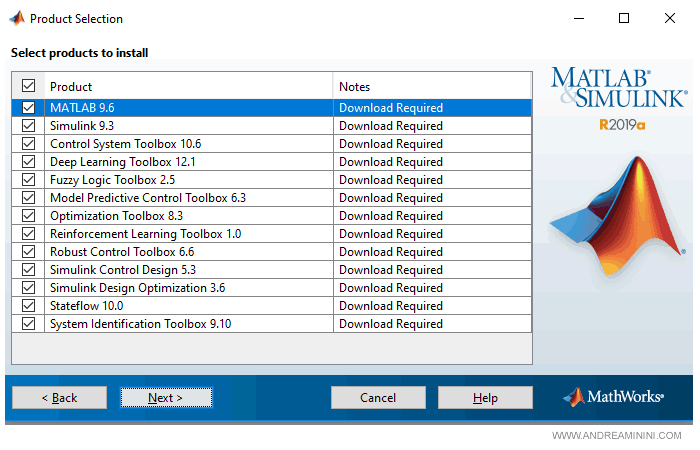Toggle System Identification Toolbox 9.10 checkbox

(29, 323)
